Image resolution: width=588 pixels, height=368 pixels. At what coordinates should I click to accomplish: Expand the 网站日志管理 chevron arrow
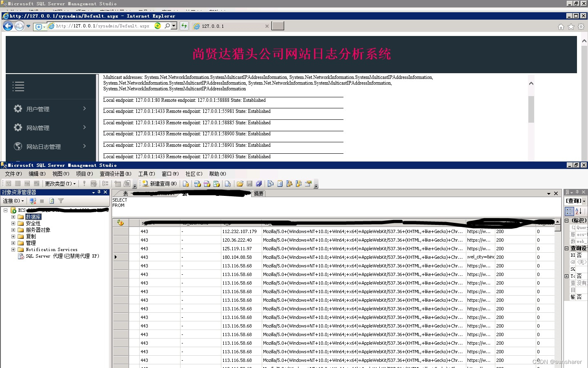85,146
